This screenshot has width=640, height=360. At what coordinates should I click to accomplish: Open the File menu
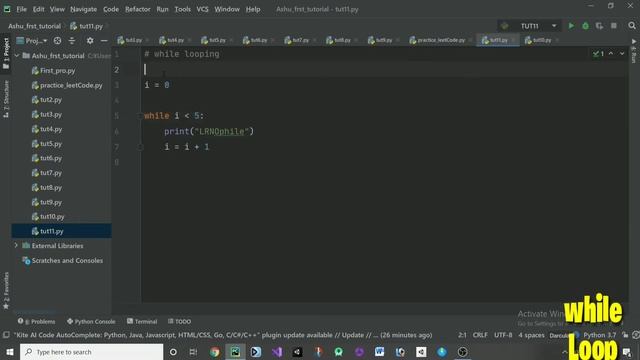21,9
